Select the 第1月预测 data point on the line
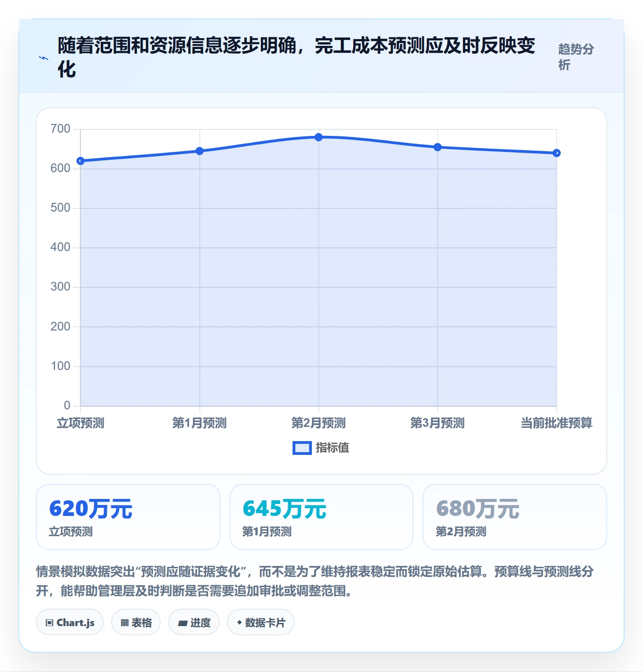 200,151
